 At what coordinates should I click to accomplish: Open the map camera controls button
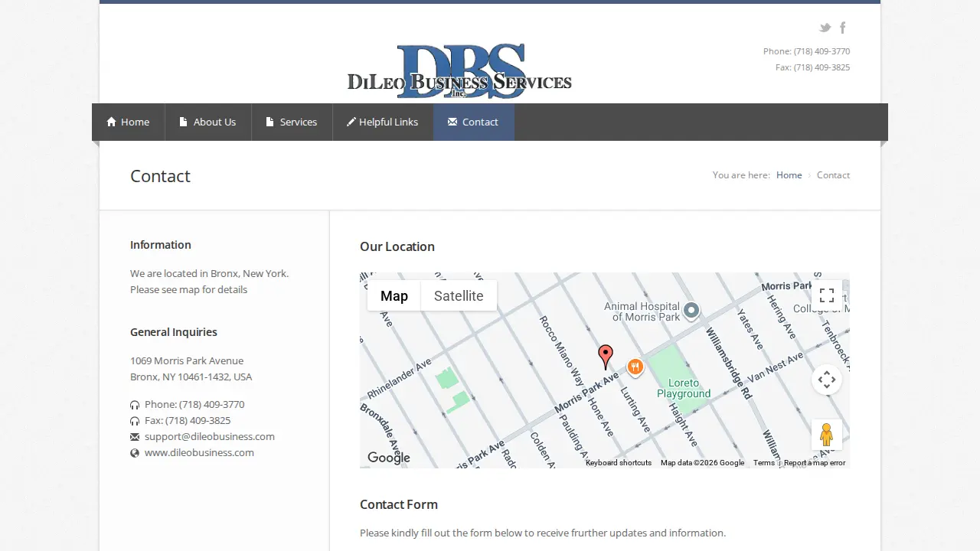pos(827,380)
